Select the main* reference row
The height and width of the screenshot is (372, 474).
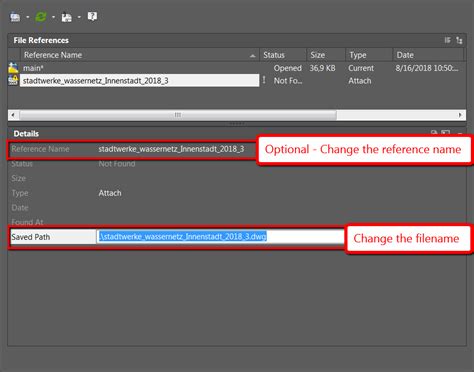[236, 68]
